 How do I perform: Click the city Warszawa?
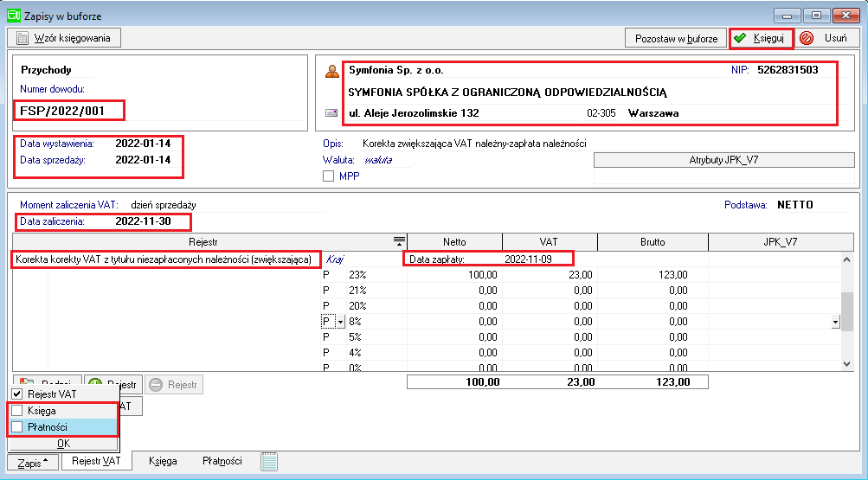pos(653,113)
